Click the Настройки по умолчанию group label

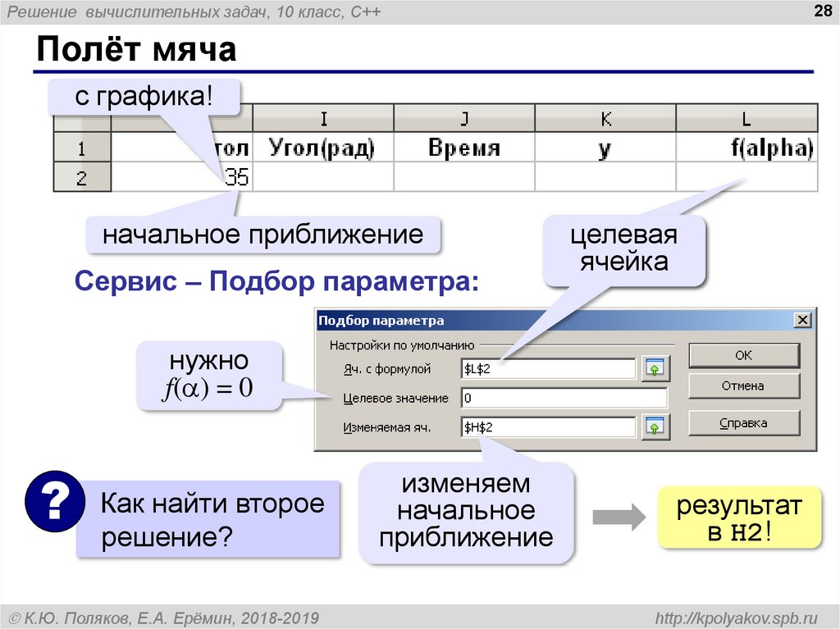pyautogui.click(x=402, y=345)
